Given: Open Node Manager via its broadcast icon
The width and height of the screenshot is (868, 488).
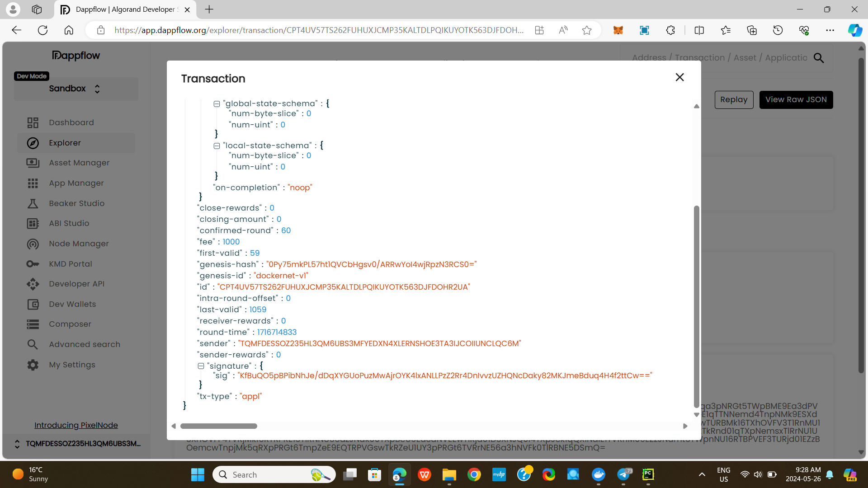Looking at the screenshot, I should pyautogui.click(x=33, y=244).
